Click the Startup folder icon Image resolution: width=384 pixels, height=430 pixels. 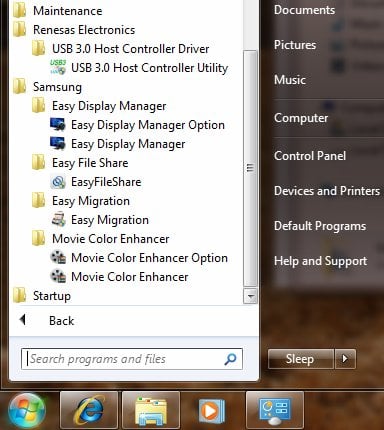pos(19,296)
